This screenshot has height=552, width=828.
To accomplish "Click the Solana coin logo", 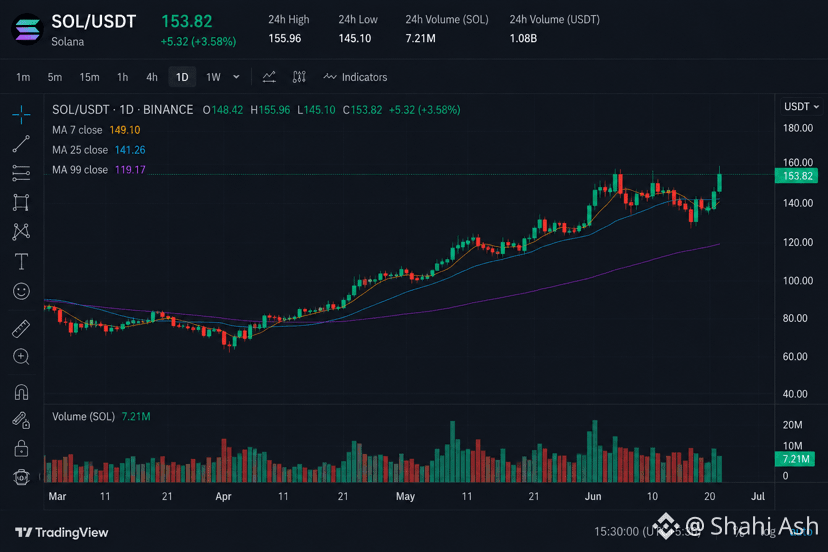I will (x=27, y=30).
